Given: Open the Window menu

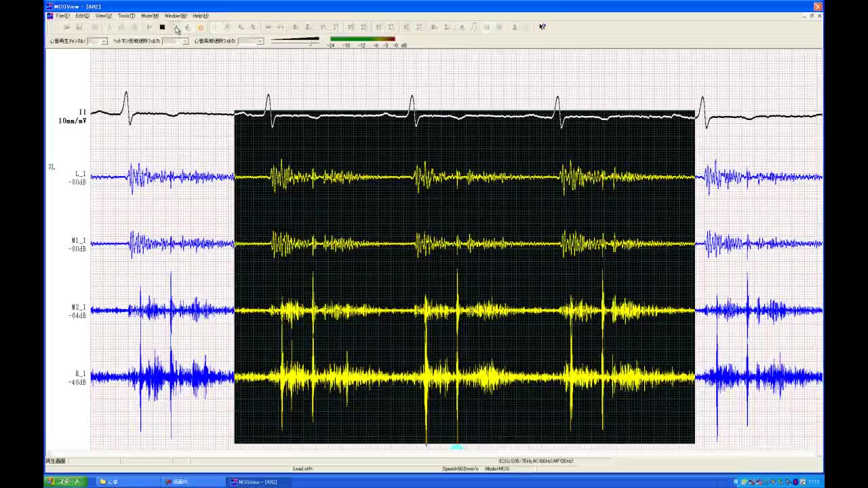Looking at the screenshot, I should [x=175, y=16].
